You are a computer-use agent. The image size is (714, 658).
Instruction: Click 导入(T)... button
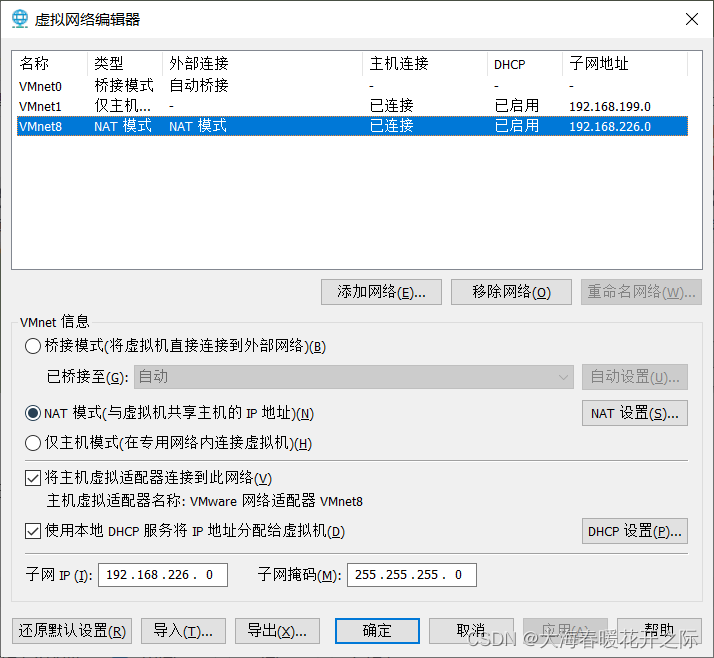183,631
